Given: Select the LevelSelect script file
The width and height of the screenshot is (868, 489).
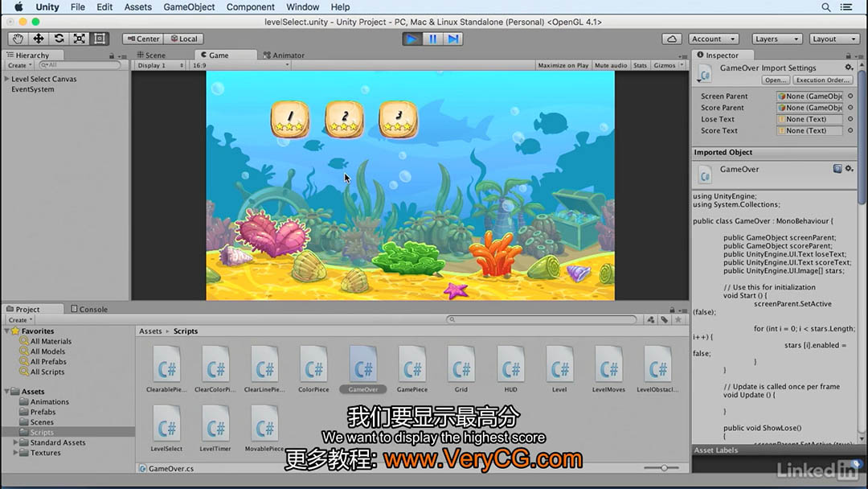Looking at the screenshot, I should [166, 428].
